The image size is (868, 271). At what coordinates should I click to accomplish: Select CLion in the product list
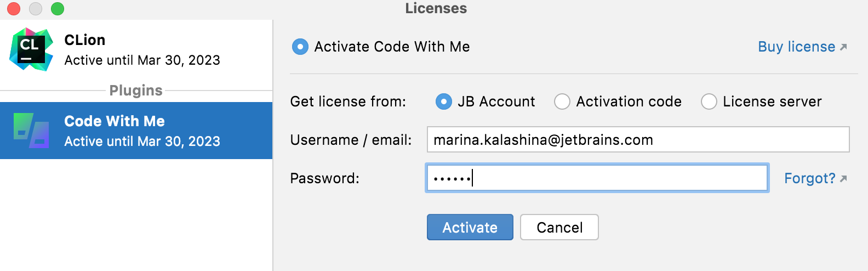click(x=142, y=50)
